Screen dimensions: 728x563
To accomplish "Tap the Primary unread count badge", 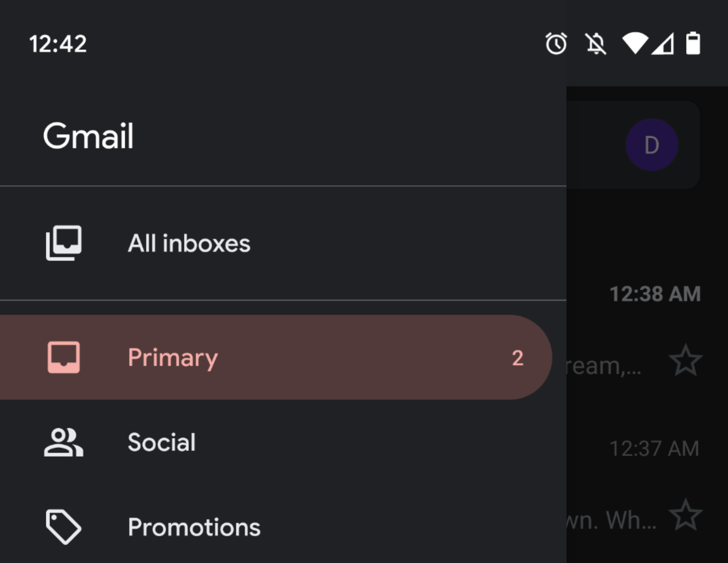I will pos(518,358).
